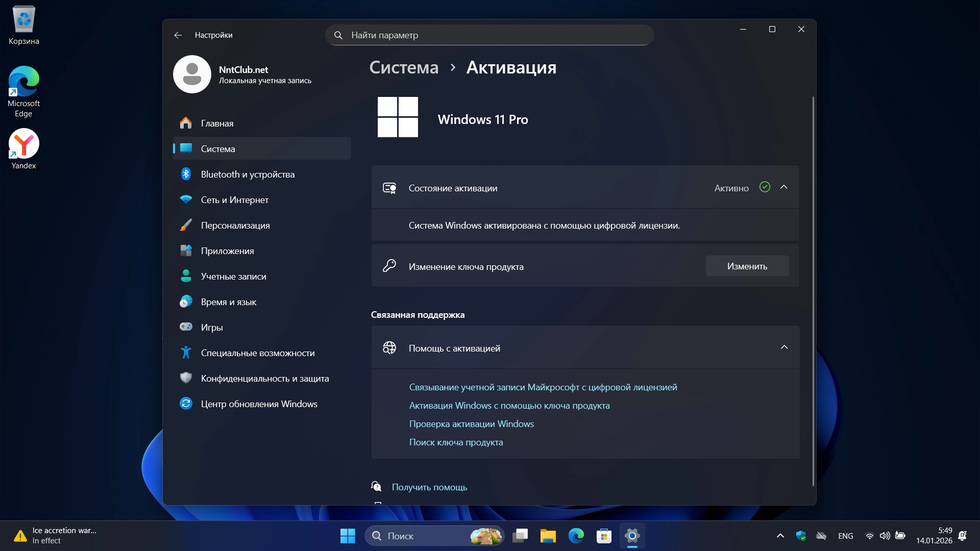This screenshot has width=980, height=551.
Task: Open Microsoft Store from taskbar
Action: 604,536
